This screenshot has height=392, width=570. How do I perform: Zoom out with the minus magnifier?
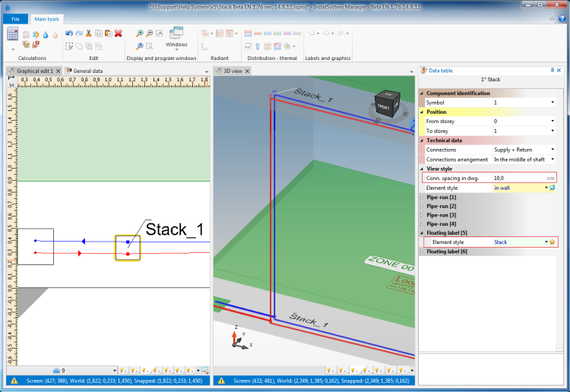click(150, 33)
